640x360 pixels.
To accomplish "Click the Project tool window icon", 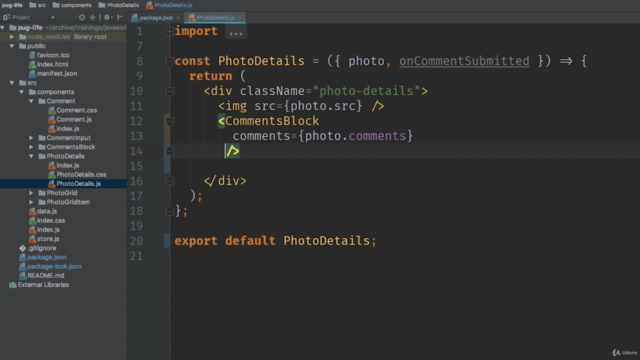I will click(6, 17).
